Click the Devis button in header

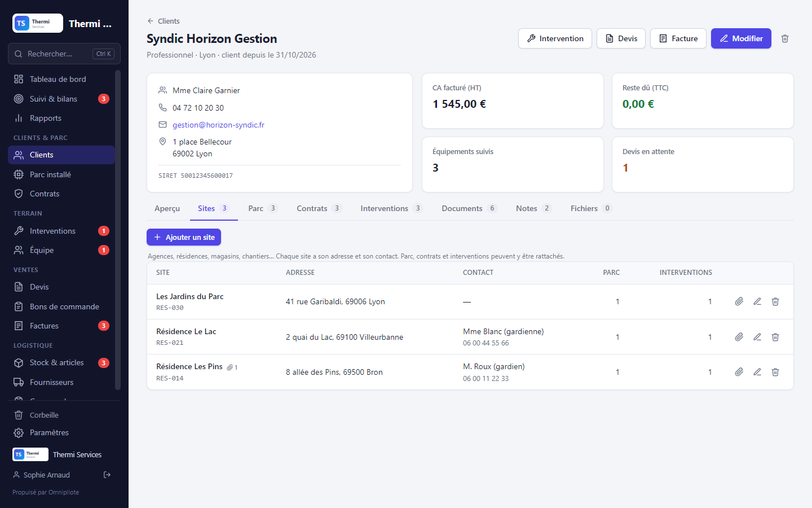click(x=621, y=38)
